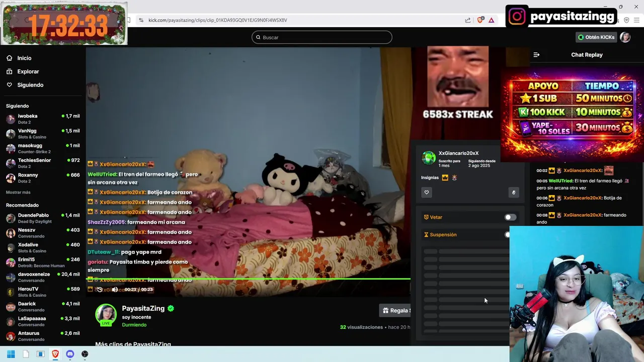Click the clip replay rewind icon
The image size is (644, 362).
[x=100, y=290]
